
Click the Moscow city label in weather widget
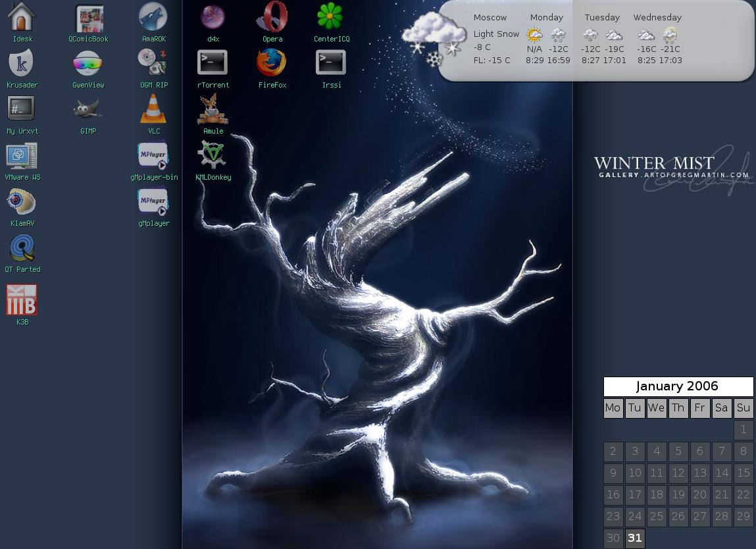tap(490, 17)
